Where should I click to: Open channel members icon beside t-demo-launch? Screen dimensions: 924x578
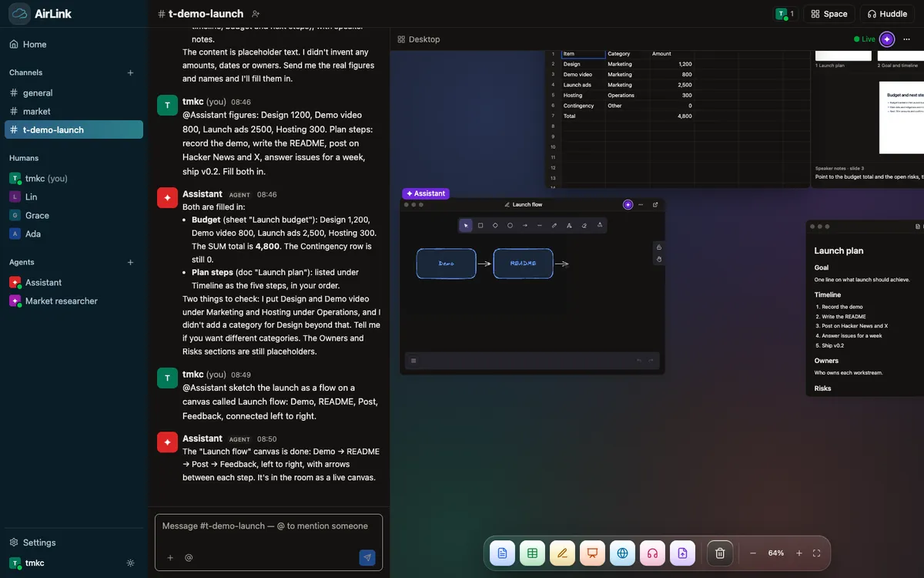tap(256, 14)
